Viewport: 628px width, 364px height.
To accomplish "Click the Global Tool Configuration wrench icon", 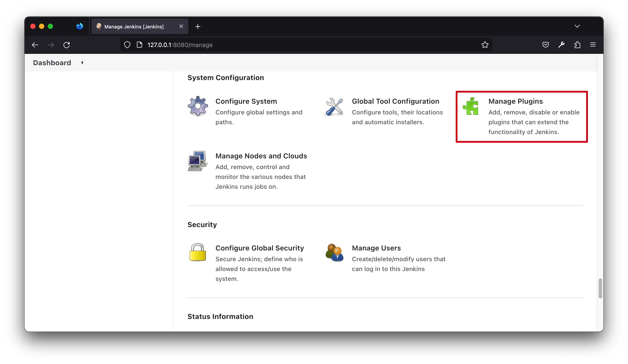I will tap(334, 107).
